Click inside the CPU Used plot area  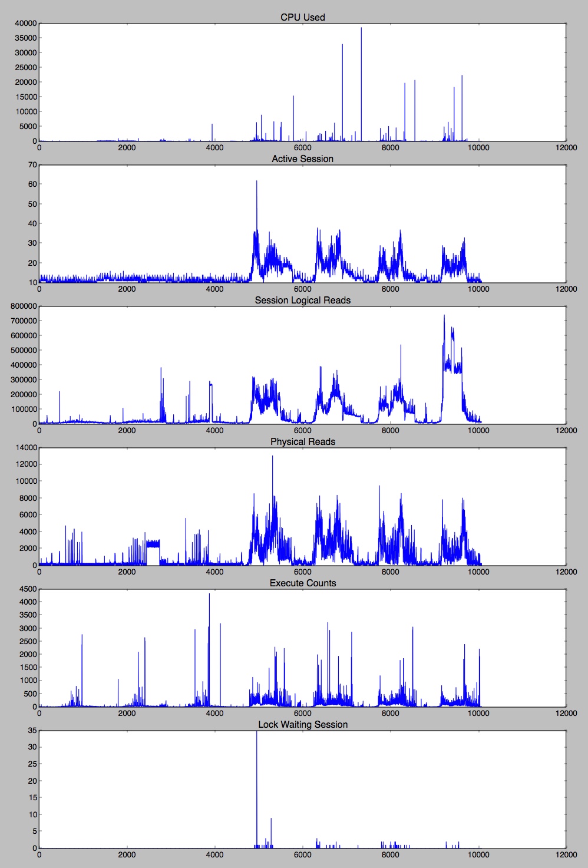click(302, 82)
